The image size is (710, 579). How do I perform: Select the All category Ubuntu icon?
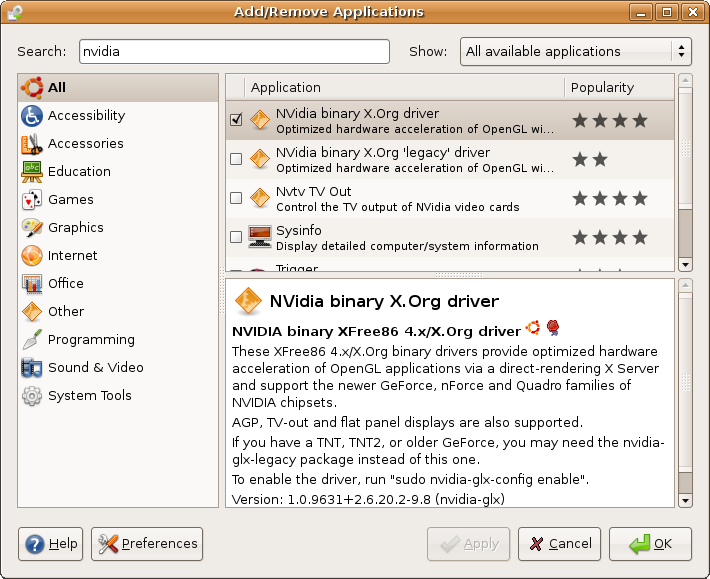pyautogui.click(x=32, y=87)
